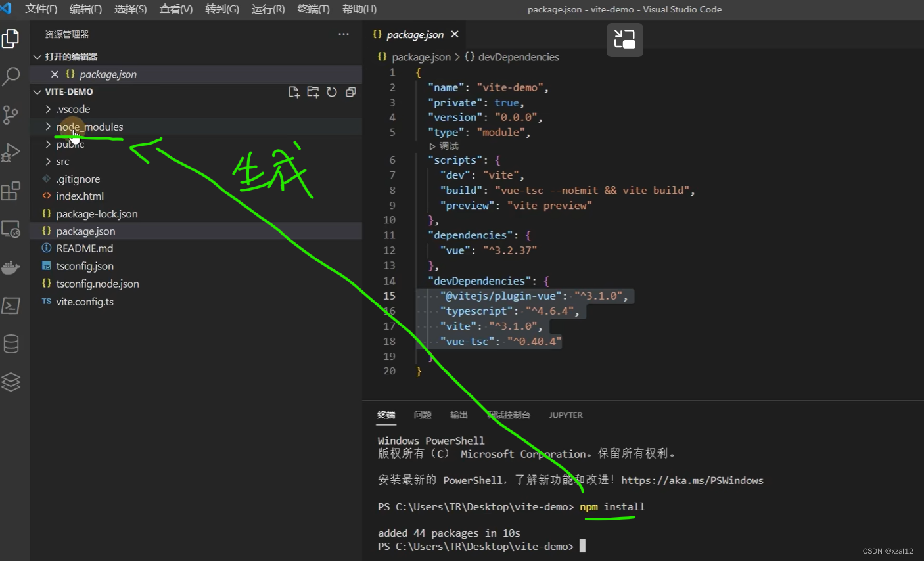Open the layers stack icon in activity bar
The height and width of the screenshot is (561, 924).
pyautogui.click(x=11, y=382)
